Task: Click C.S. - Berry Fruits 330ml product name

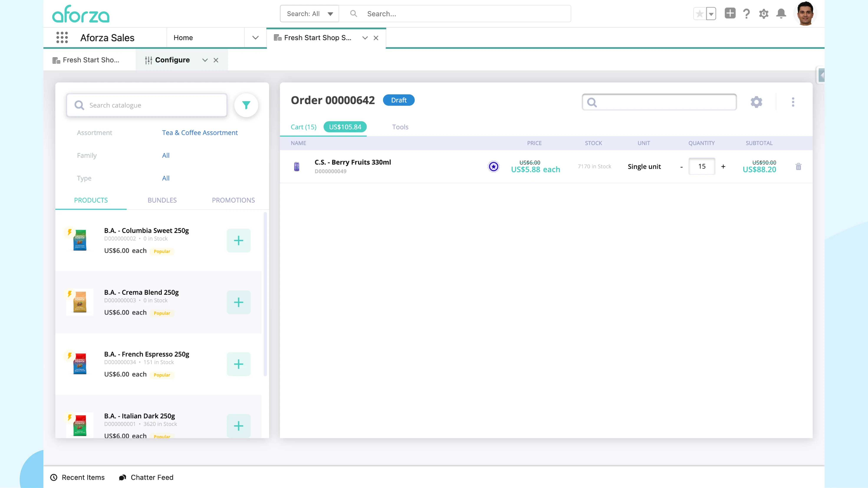Action: point(353,162)
